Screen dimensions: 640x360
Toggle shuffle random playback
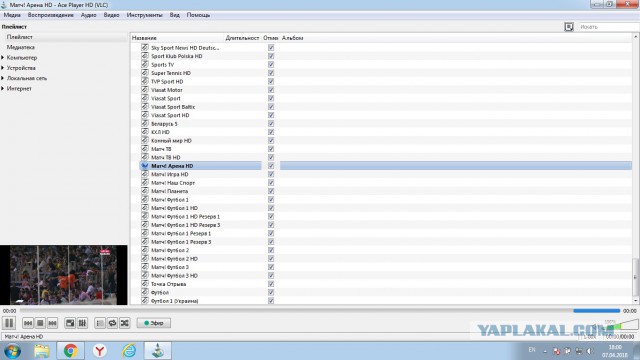[124, 323]
